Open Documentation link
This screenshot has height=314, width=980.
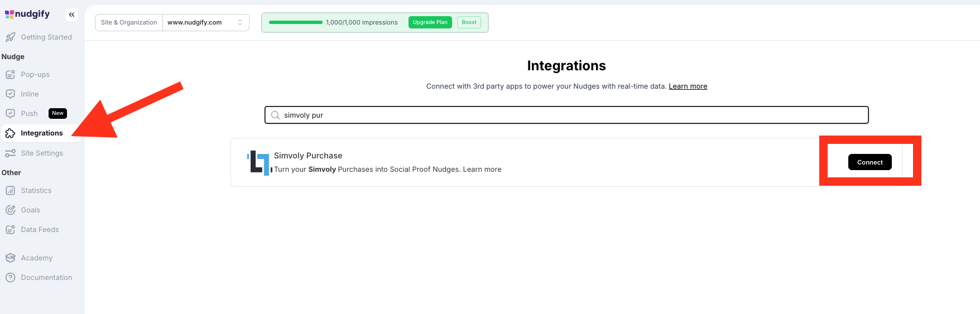tap(46, 278)
